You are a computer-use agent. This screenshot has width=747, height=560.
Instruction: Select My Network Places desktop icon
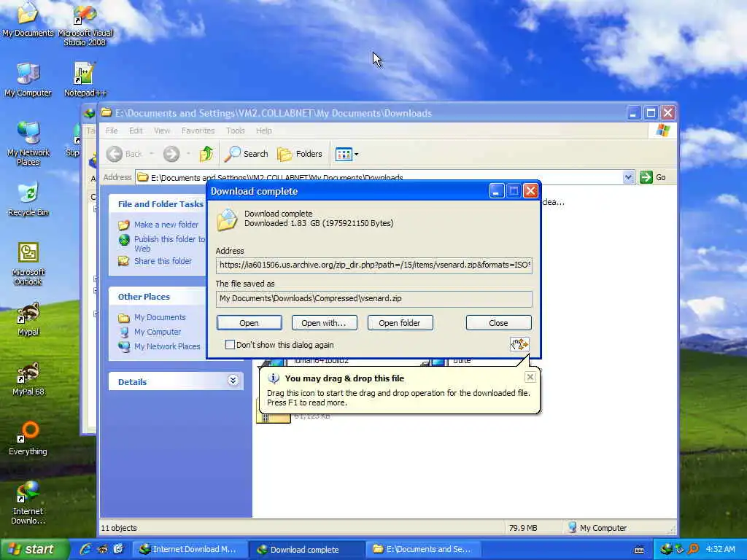28,144
